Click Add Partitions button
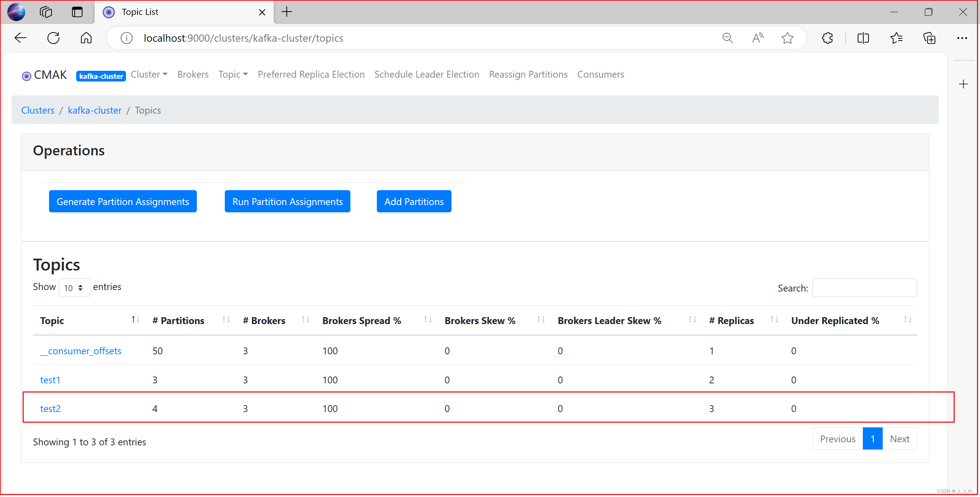980x497 pixels. click(x=414, y=202)
